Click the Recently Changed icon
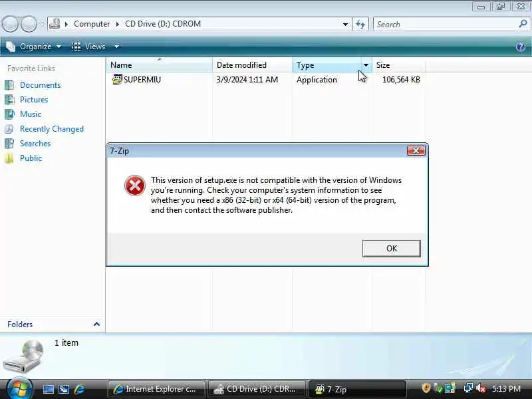The width and height of the screenshot is (532, 399). (x=9, y=129)
